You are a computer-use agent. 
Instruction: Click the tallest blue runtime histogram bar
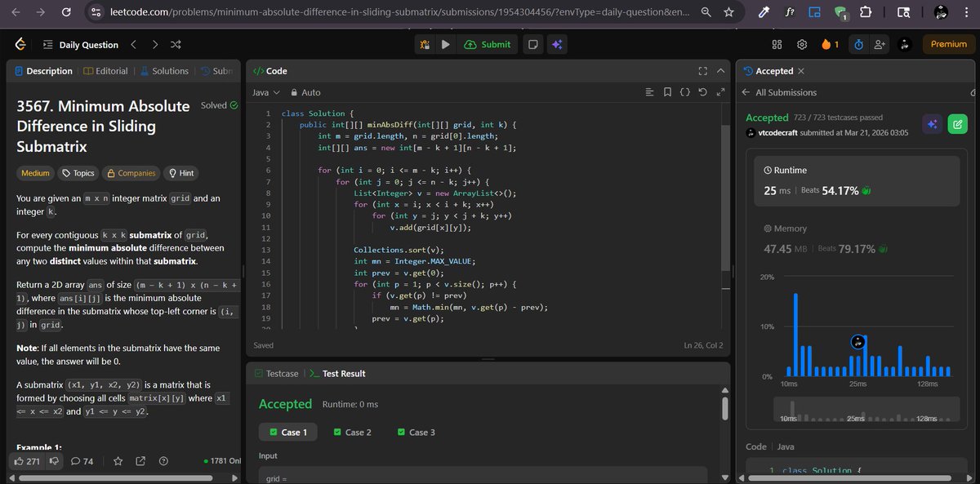tap(795, 334)
